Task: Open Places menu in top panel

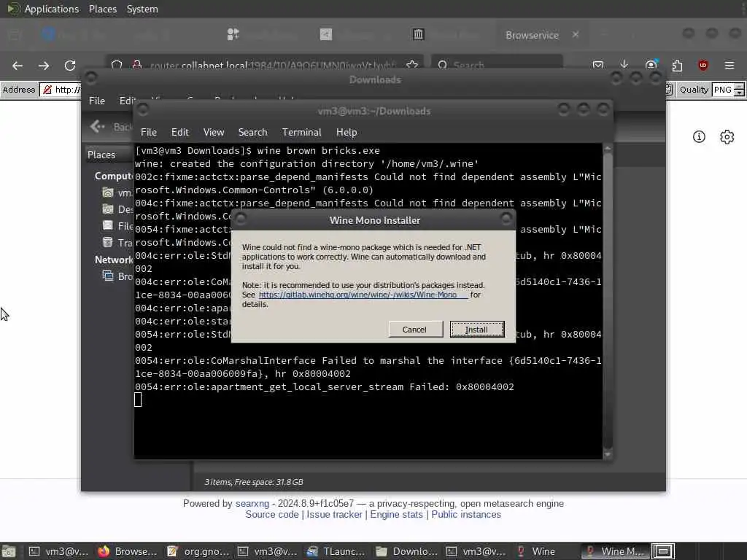Action: pos(102,9)
